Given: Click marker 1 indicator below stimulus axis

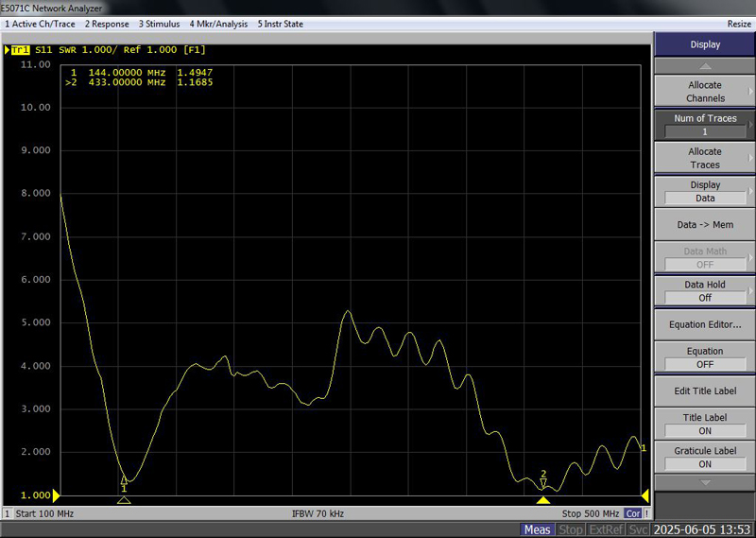Looking at the screenshot, I should (124, 500).
